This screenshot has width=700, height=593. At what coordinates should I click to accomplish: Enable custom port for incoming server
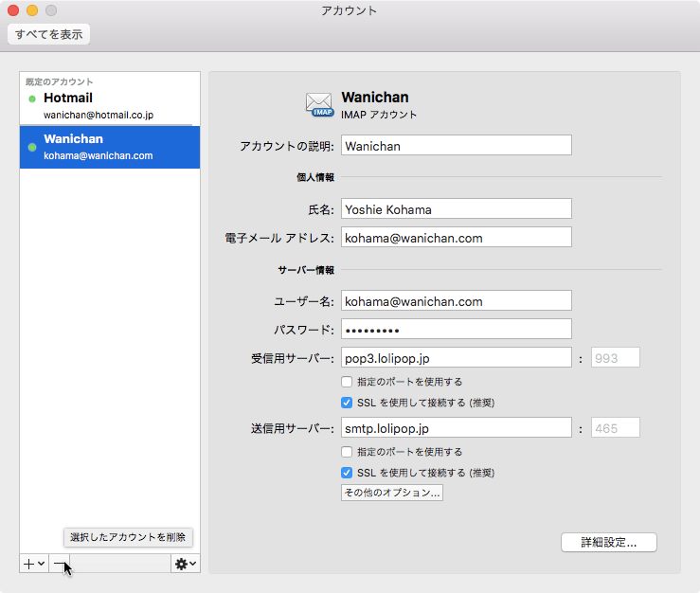tap(347, 382)
